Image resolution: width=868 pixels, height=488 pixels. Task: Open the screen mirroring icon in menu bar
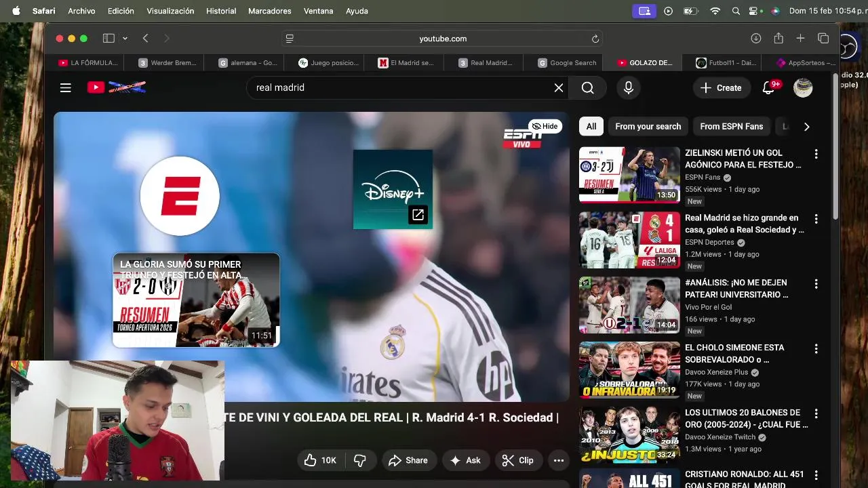[644, 11]
